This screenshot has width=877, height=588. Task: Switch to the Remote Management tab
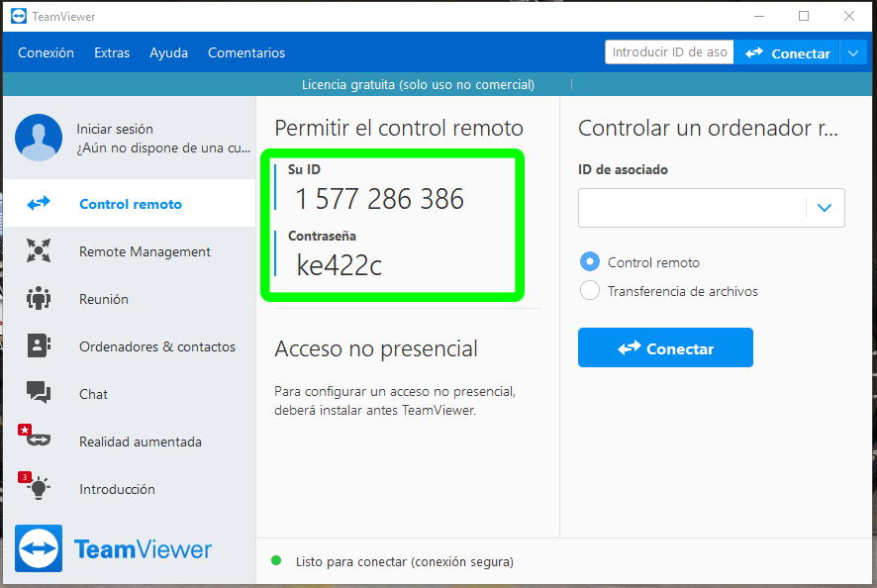point(130,251)
